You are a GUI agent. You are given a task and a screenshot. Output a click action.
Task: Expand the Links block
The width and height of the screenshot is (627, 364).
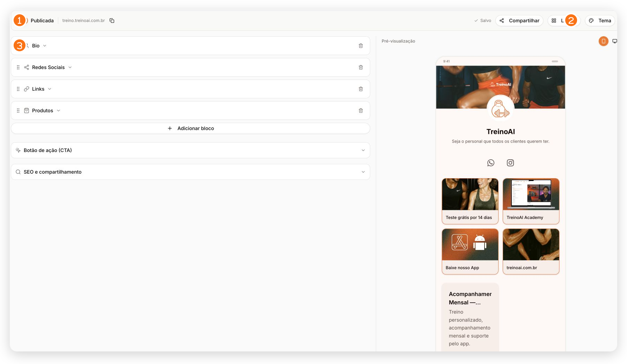tap(50, 89)
